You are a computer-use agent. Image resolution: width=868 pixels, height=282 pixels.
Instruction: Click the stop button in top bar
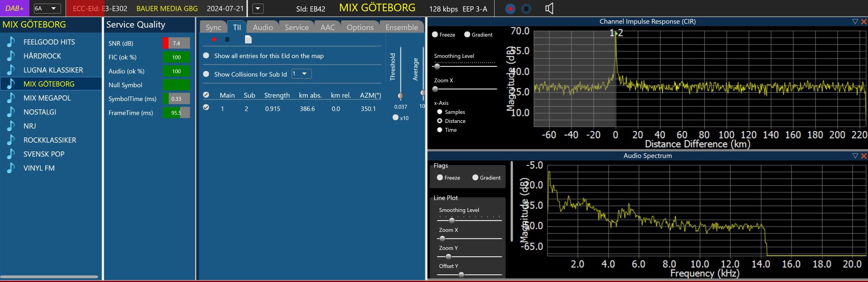[x=526, y=9]
